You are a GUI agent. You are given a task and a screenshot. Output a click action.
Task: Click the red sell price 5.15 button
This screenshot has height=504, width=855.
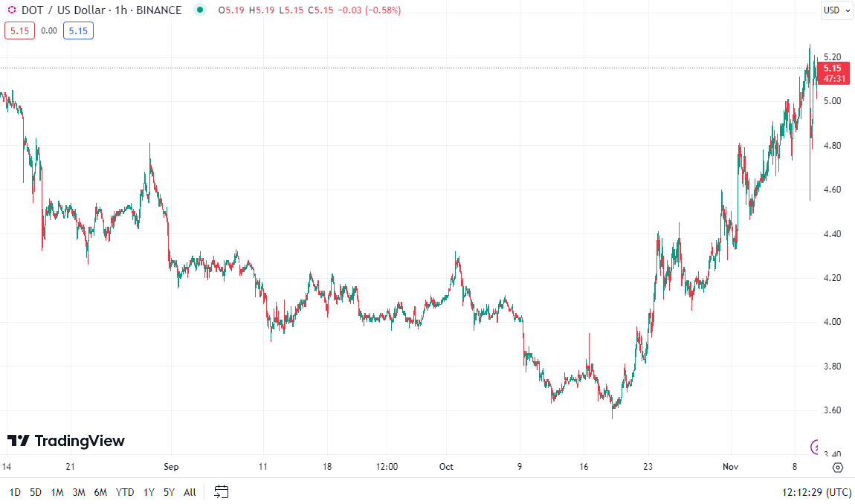point(19,31)
